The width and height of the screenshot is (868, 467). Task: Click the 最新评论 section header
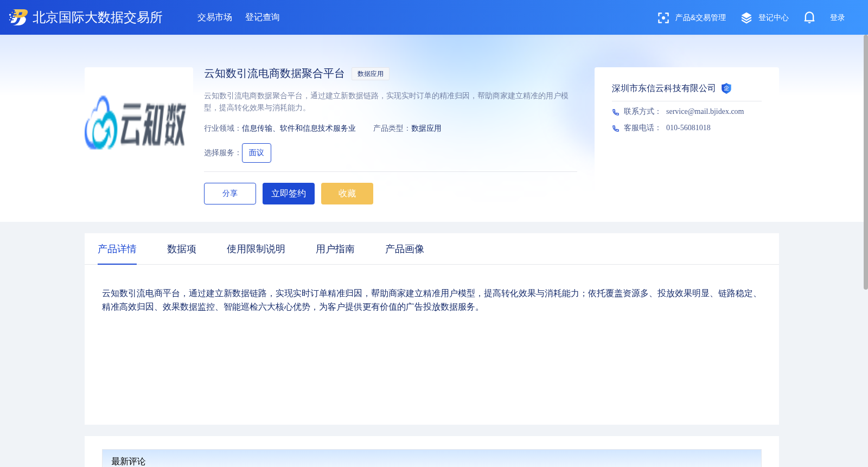point(432,458)
